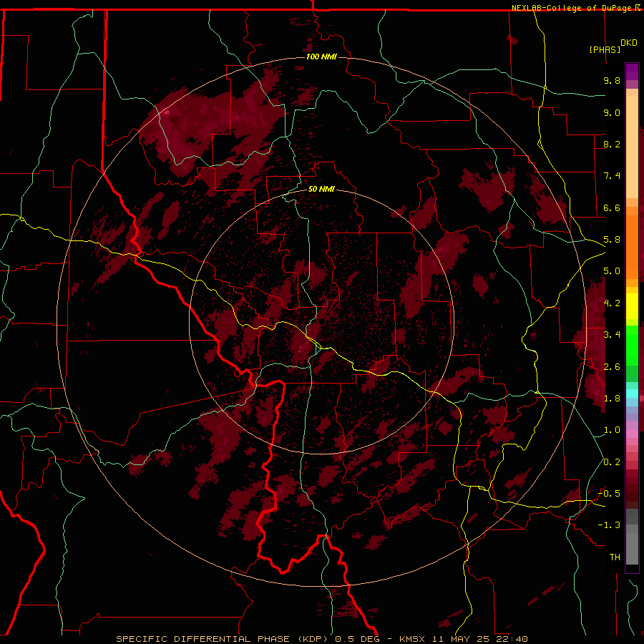Pick the orange band of the color bar
Screen dimensions: 644x644
coord(632,246)
